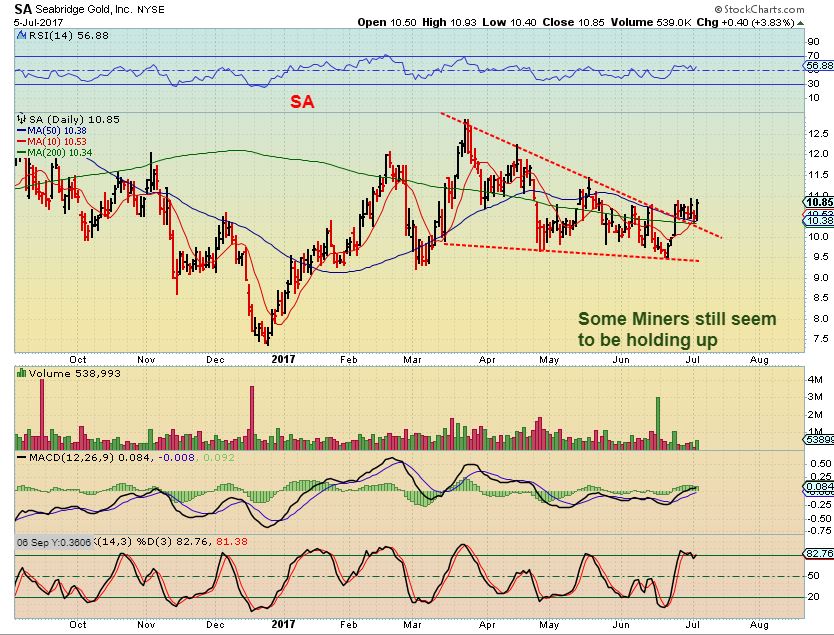Click the blue RSI line icon beside RSI(14)
Viewport: 834px width, 635px height.
click(x=22, y=36)
